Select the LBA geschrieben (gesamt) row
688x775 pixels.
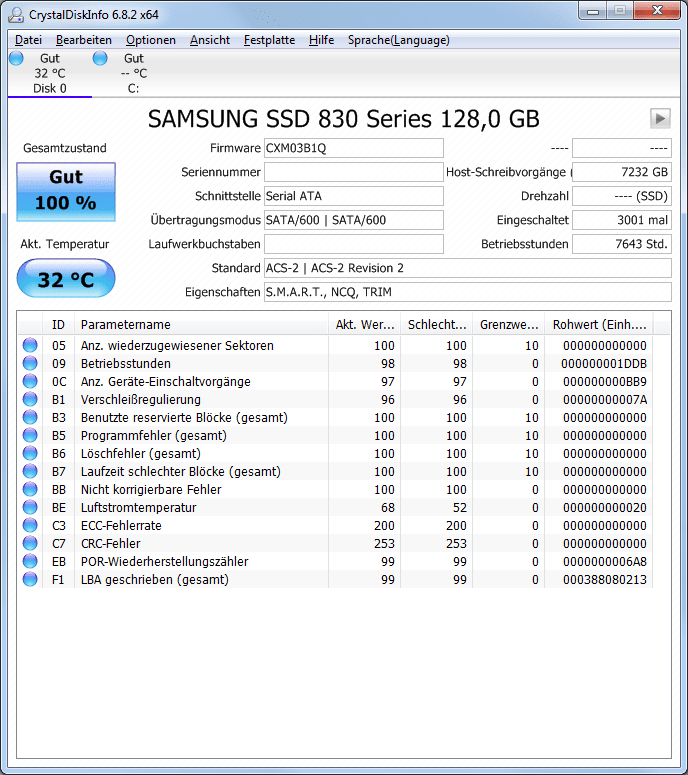[x=335, y=579]
